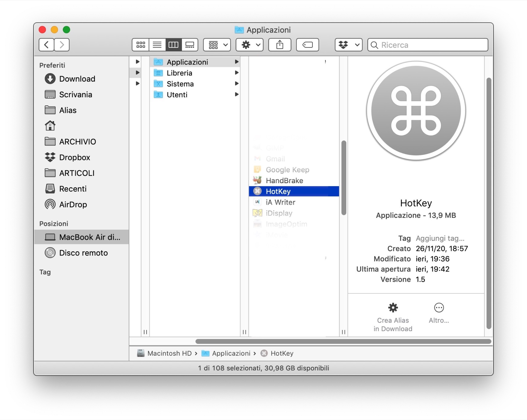Open the home folder sidebar icon
Image resolution: width=527 pixels, height=420 pixels.
point(50,126)
